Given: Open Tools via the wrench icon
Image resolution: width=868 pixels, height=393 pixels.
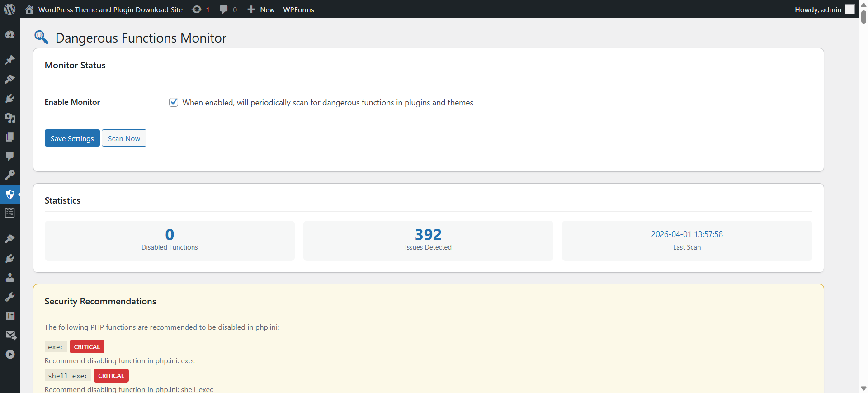Looking at the screenshot, I should [x=10, y=297].
